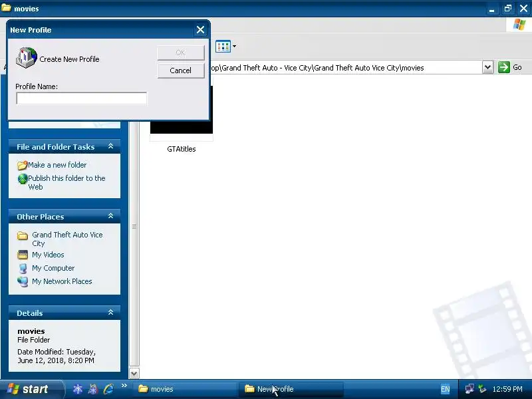Expand the quick launch chevron

[124, 386]
